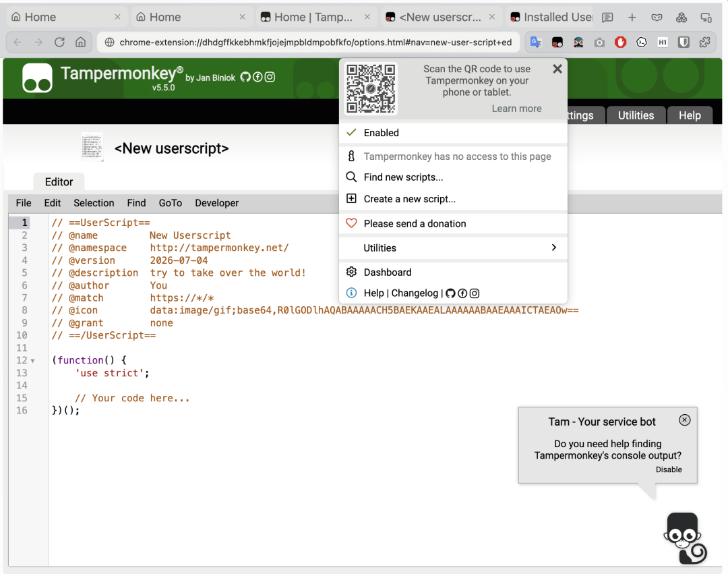This screenshot has width=728, height=574.
Task: Open the Selection menu in the editor
Action: pyautogui.click(x=94, y=203)
